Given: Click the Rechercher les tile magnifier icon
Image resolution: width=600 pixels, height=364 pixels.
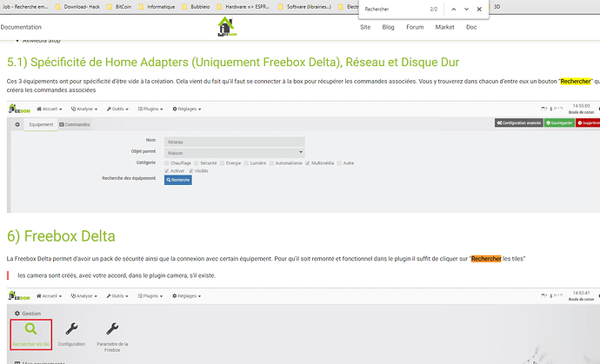Looking at the screenshot, I should coord(30,329).
